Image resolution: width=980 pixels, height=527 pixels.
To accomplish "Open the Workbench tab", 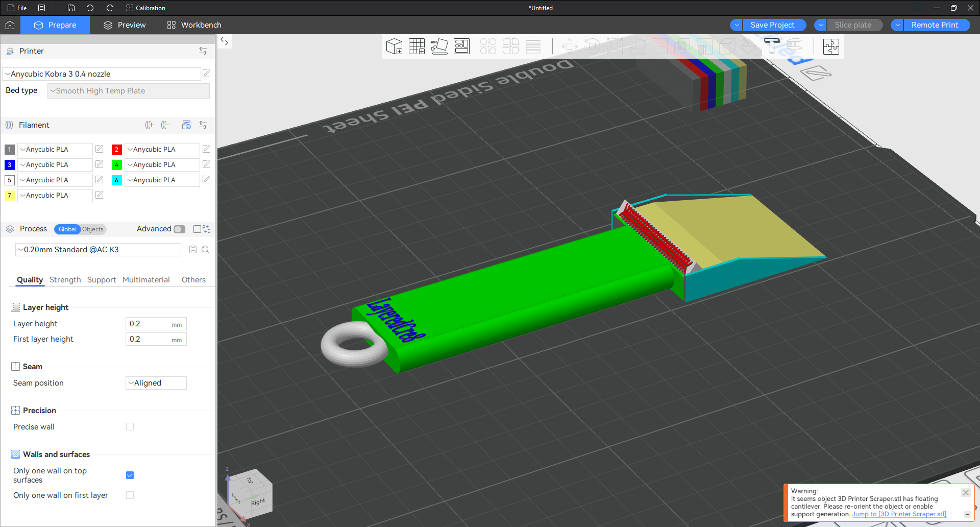I will point(194,25).
